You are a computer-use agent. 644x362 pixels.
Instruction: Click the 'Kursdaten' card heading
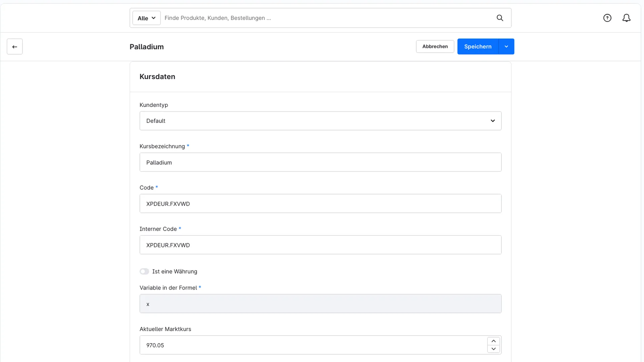(x=157, y=77)
